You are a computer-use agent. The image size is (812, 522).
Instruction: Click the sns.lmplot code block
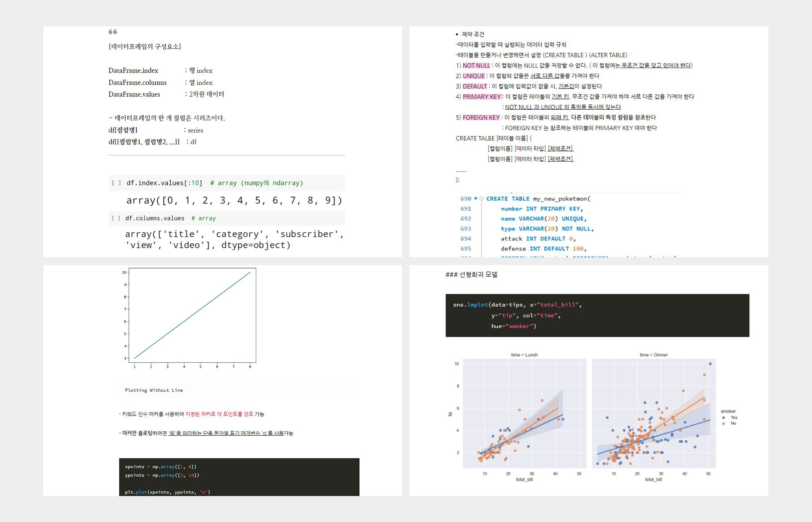coord(597,315)
